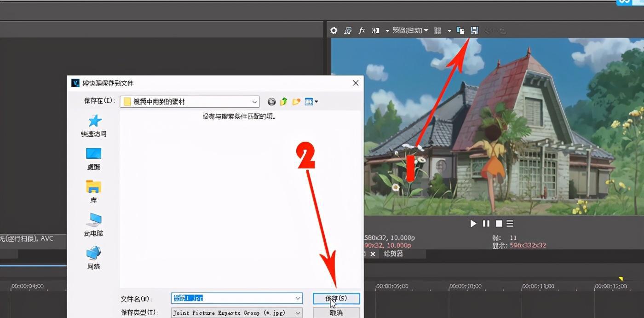Select 库 in places sidebar
Image resolution: width=644 pixels, height=318 pixels.
coord(94,192)
